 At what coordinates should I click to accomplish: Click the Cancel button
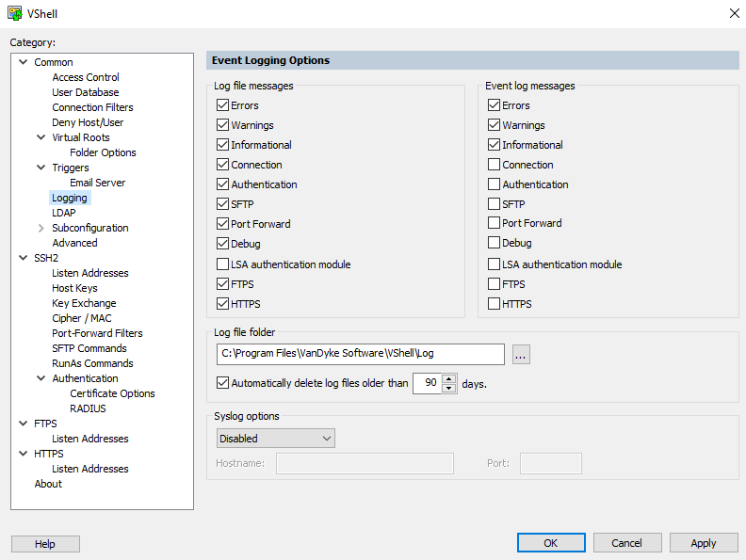click(x=626, y=543)
